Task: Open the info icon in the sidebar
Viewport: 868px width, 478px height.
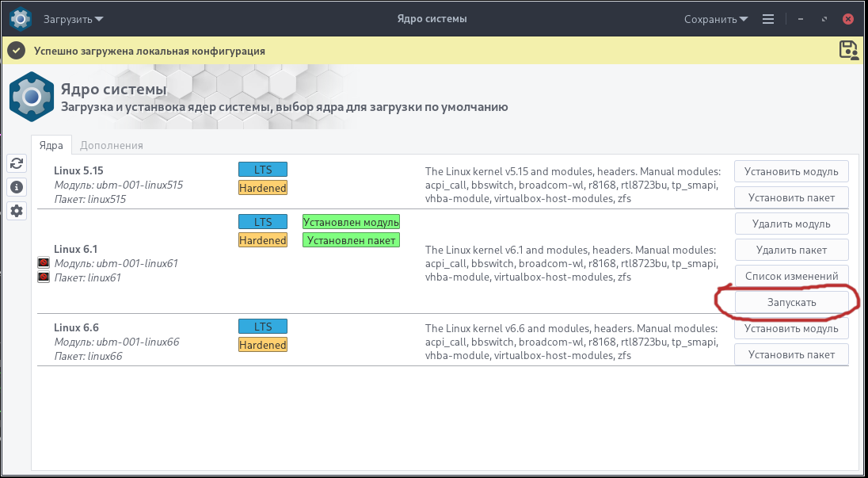Action: click(17, 187)
